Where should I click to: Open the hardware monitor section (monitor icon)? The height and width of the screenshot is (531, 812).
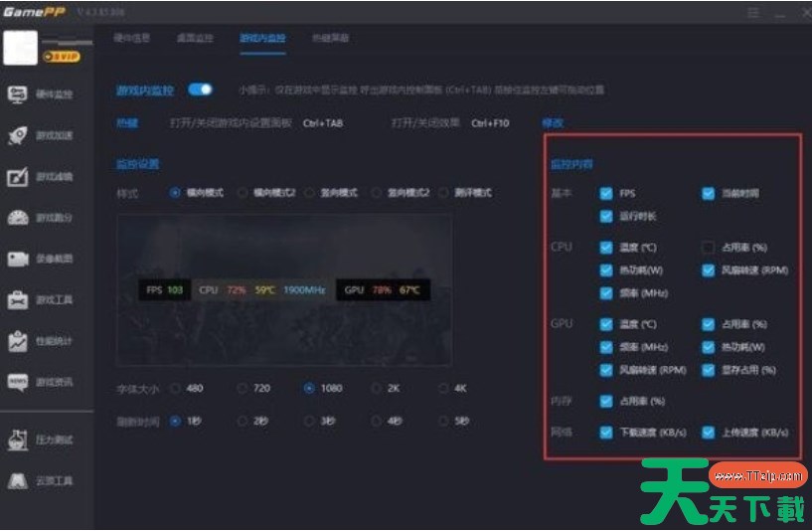(17, 94)
